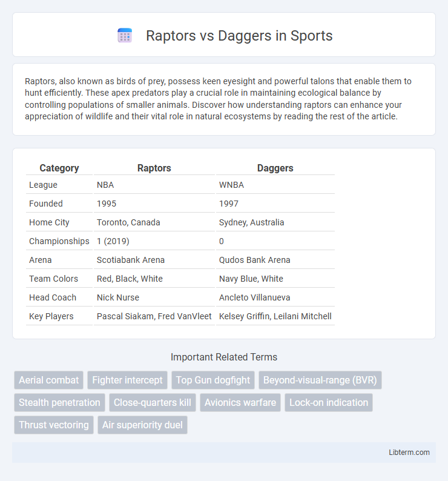Select the Top Gun dogfight tag

[x=213, y=380]
